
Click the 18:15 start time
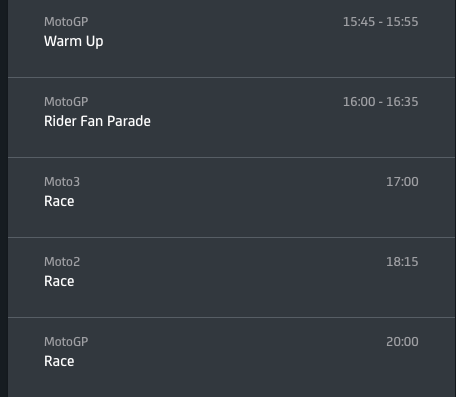[402, 262]
